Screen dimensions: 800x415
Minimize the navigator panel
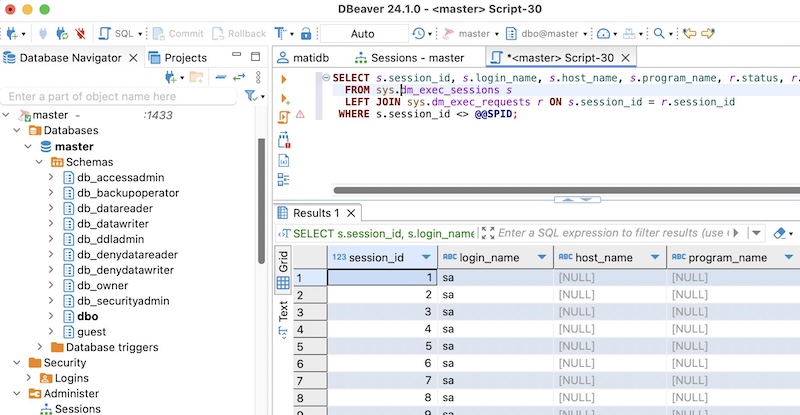[236, 54]
